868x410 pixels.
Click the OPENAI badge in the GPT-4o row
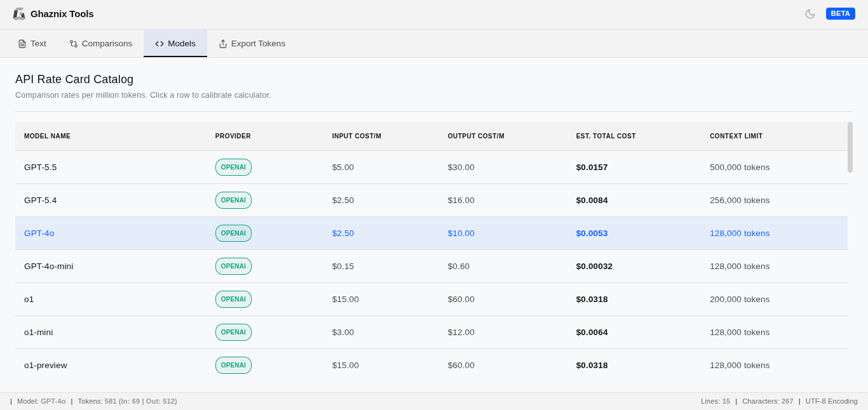(x=233, y=234)
